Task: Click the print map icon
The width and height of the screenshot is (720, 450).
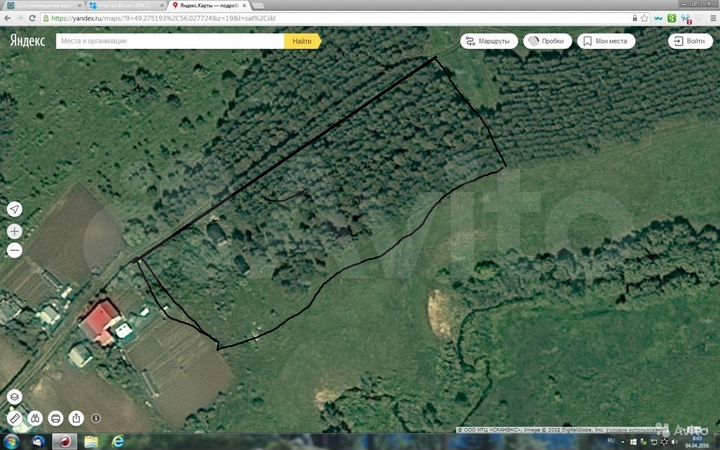Action: [55, 418]
